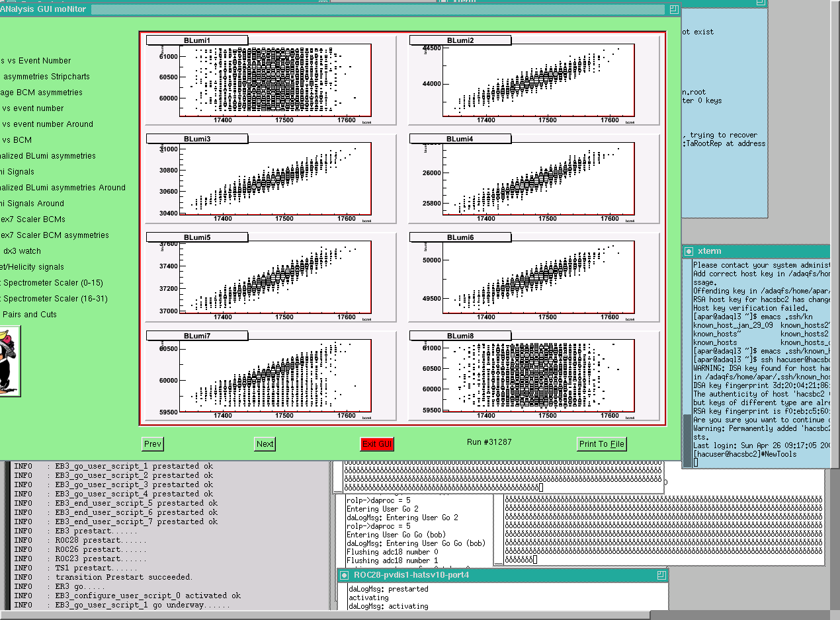This screenshot has width=840, height=620.
Task: Select the 'BCM asymmetries' average page option
Action: (41, 93)
